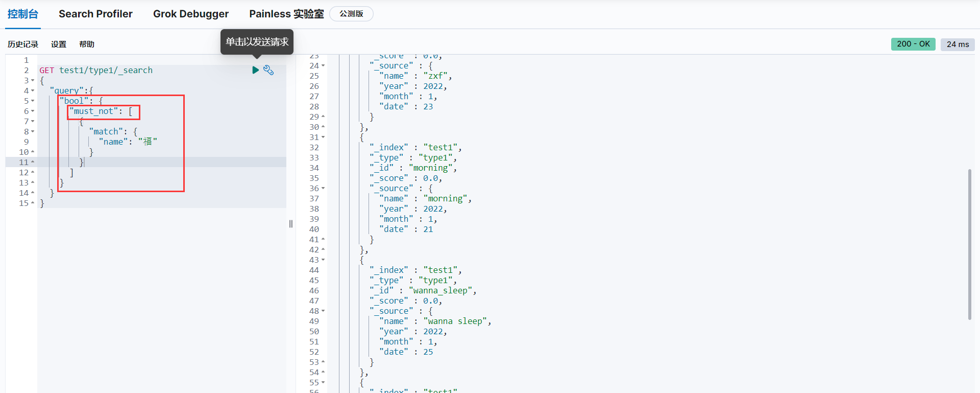Click the response pane vertical scrollbar
The width and height of the screenshot is (980, 393).
[969, 244]
